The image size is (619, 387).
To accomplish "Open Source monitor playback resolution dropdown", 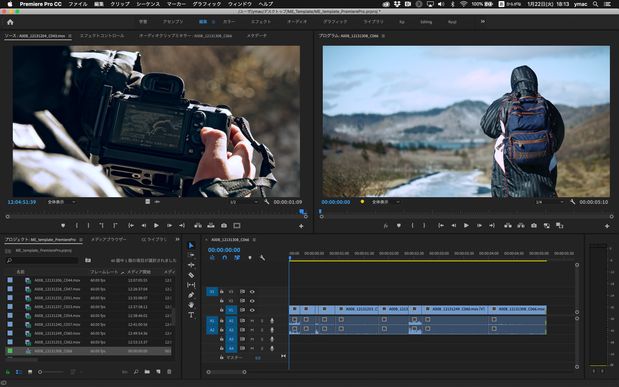I will 244,202.
